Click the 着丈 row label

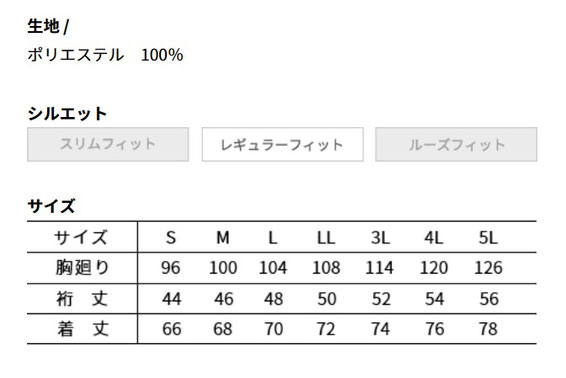click(83, 329)
